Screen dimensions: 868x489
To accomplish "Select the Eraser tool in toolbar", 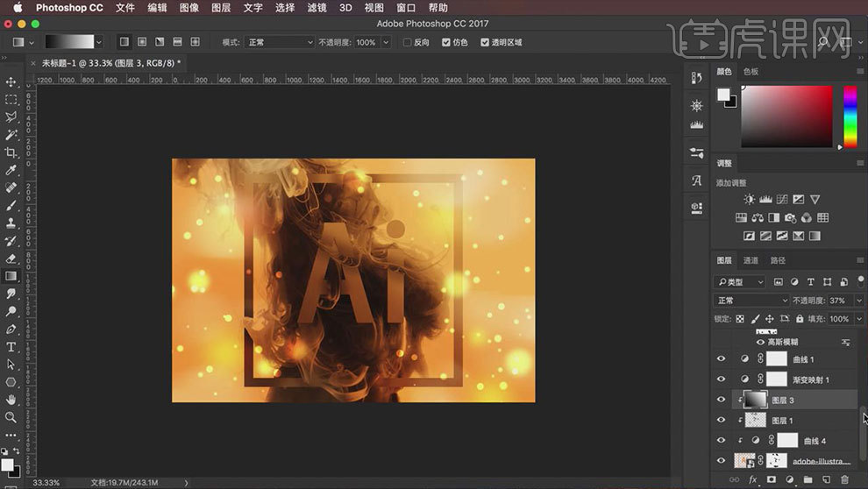I will point(11,259).
